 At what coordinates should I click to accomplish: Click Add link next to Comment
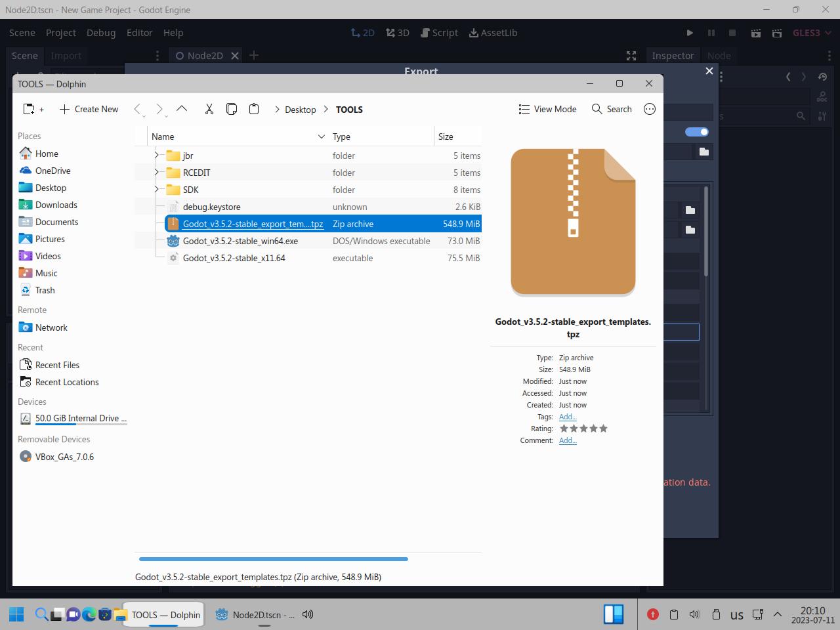point(568,440)
